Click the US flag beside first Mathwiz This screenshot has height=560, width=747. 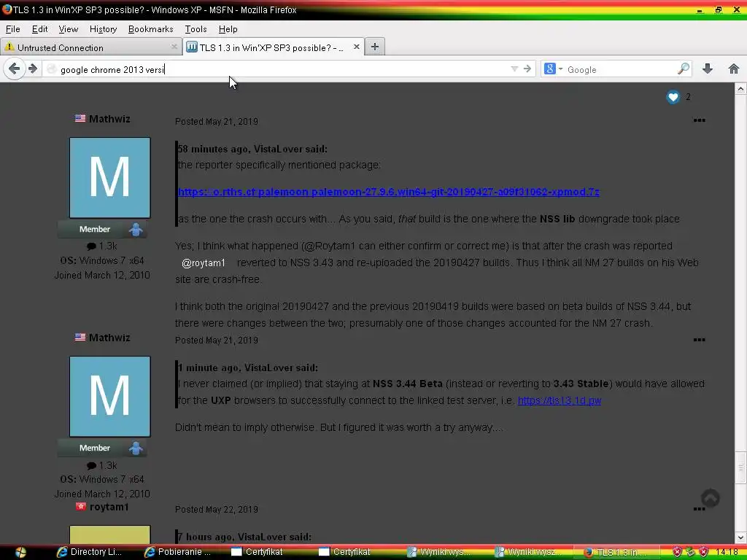point(80,119)
